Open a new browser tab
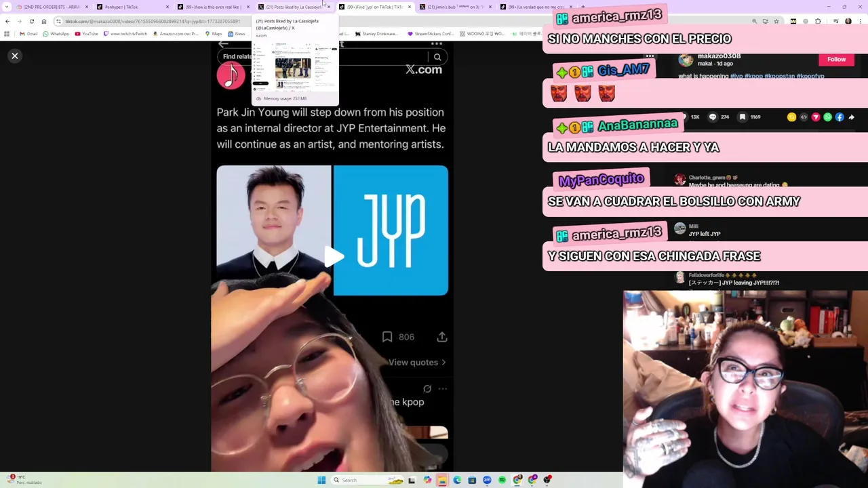Image resolution: width=868 pixels, height=488 pixels. pyautogui.click(x=583, y=7)
